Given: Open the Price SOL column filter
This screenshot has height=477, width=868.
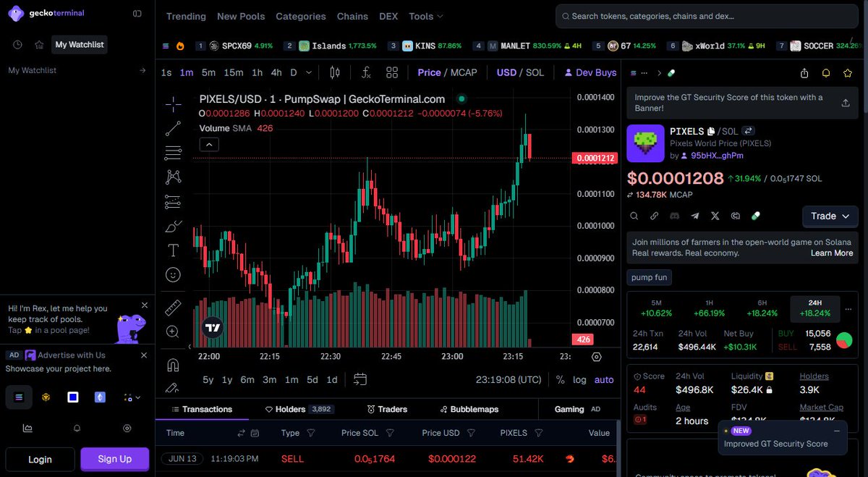Looking at the screenshot, I should point(390,433).
